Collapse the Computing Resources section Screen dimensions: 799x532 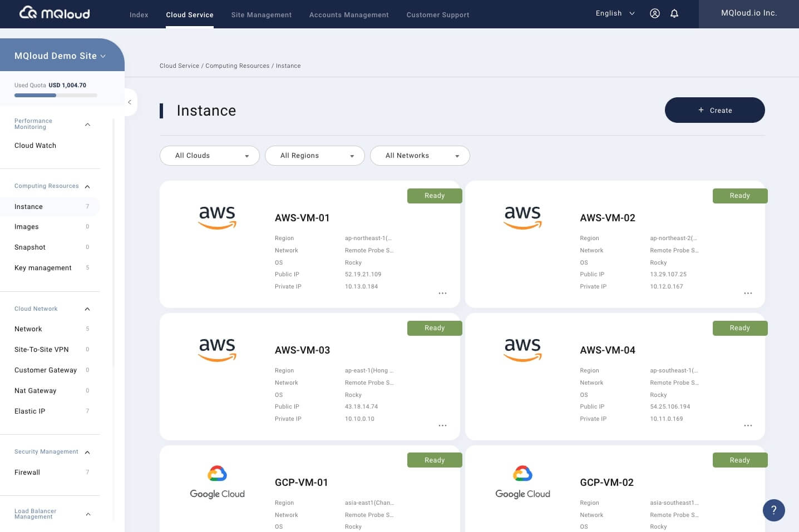pyautogui.click(x=87, y=186)
